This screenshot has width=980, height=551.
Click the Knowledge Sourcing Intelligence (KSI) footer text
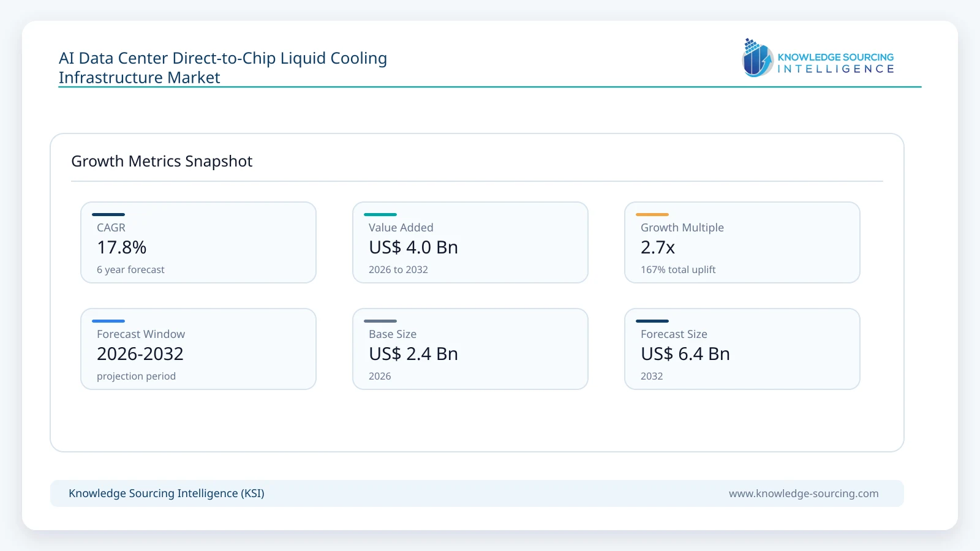pyautogui.click(x=167, y=493)
